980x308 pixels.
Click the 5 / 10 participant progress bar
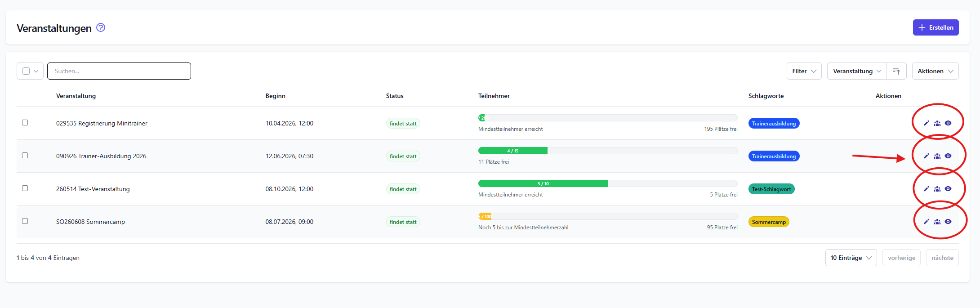pos(543,183)
